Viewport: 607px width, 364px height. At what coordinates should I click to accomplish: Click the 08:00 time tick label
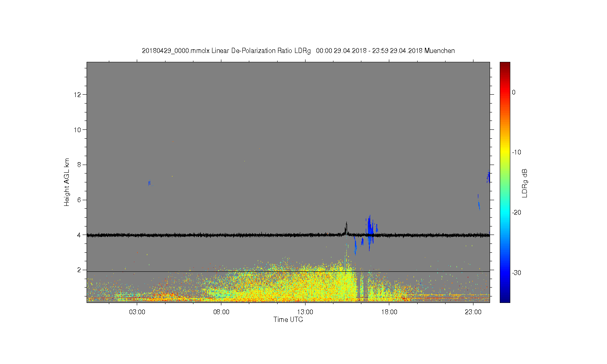tap(221, 312)
